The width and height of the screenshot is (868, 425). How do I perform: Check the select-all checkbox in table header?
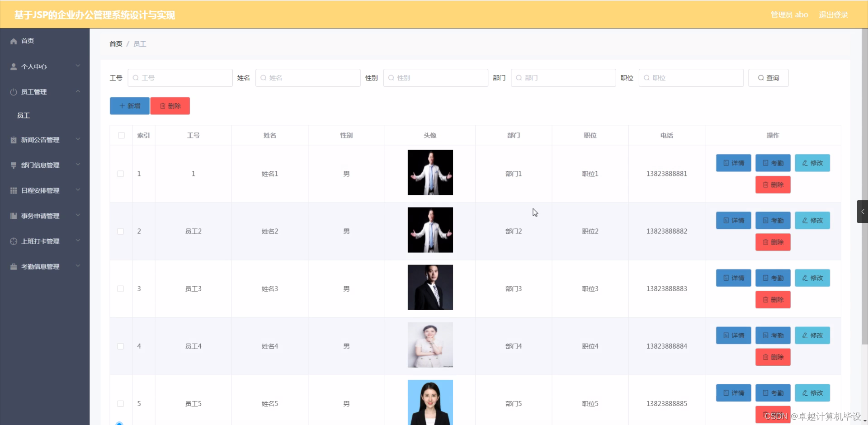pyautogui.click(x=121, y=135)
